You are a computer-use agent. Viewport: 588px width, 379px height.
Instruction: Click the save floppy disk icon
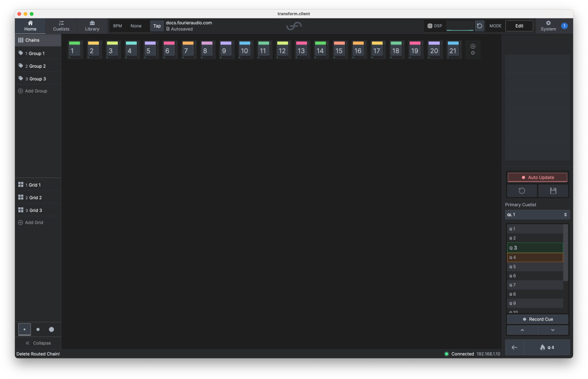coord(553,191)
